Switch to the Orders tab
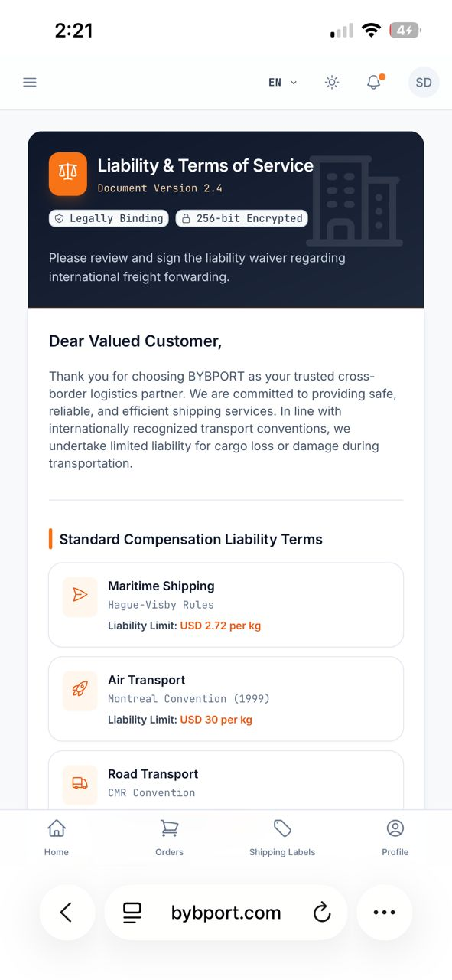 (x=169, y=838)
